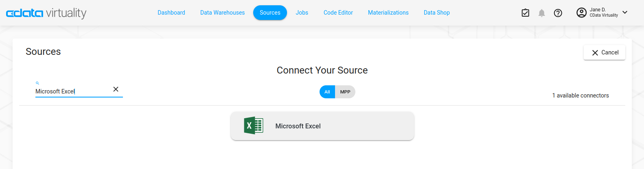Open the tasks checklist icon

pos(526,13)
